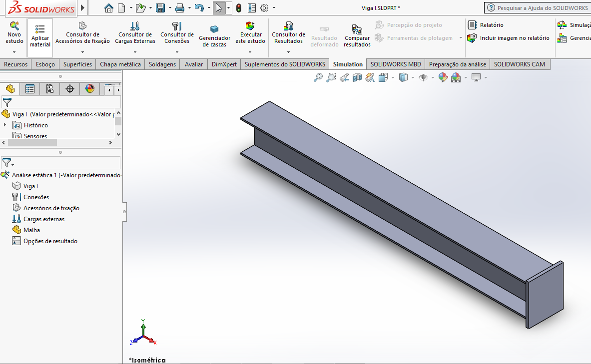Select Malha in the study tree

(31, 230)
